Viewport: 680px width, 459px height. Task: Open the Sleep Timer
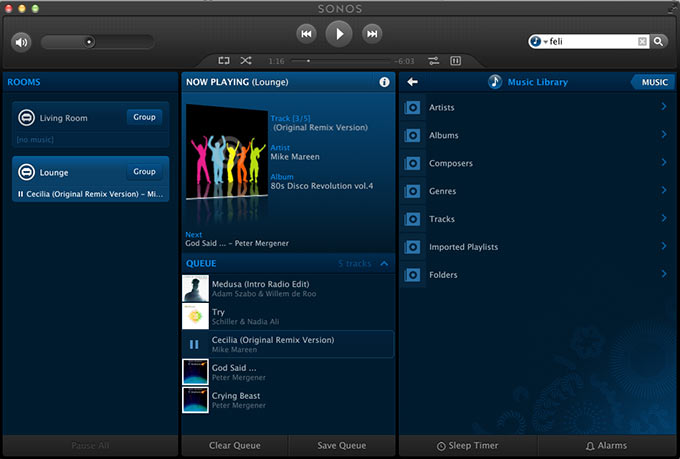[x=468, y=446]
